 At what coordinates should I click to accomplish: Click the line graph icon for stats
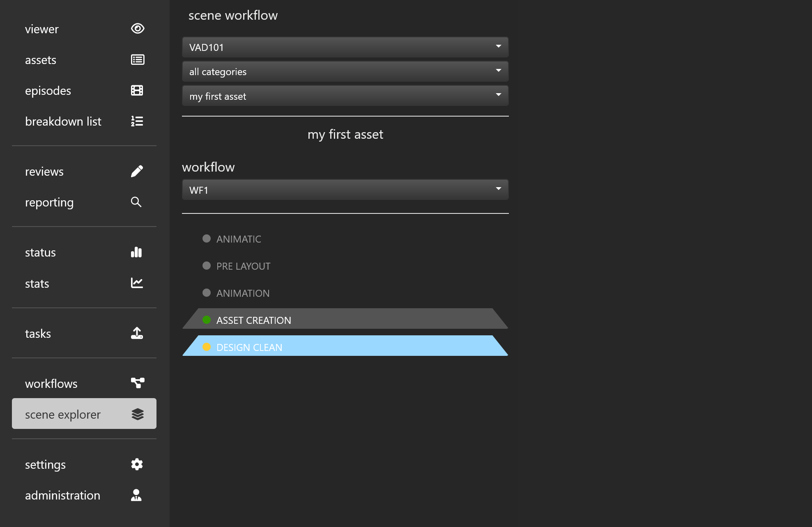pyautogui.click(x=137, y=283)
